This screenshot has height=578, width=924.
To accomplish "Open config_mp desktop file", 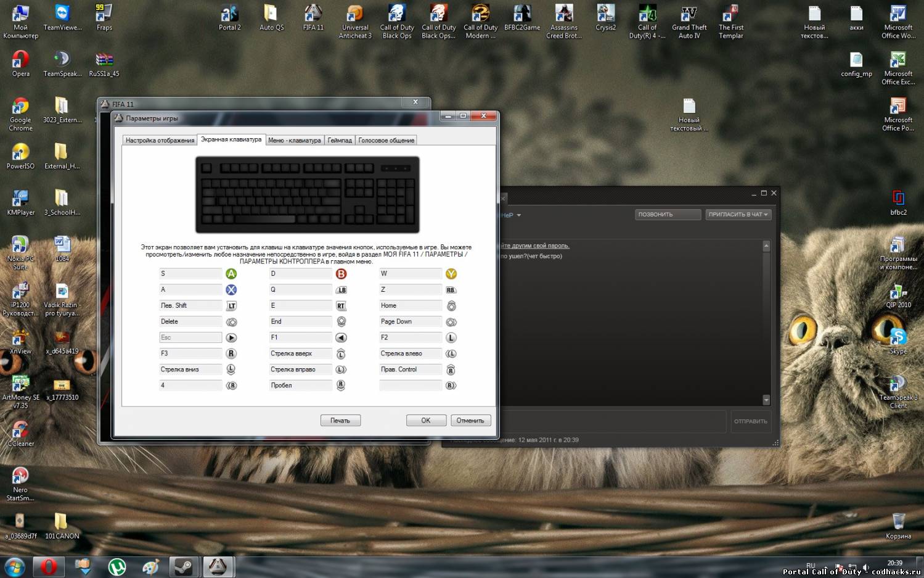I will [x=856, y=64].
